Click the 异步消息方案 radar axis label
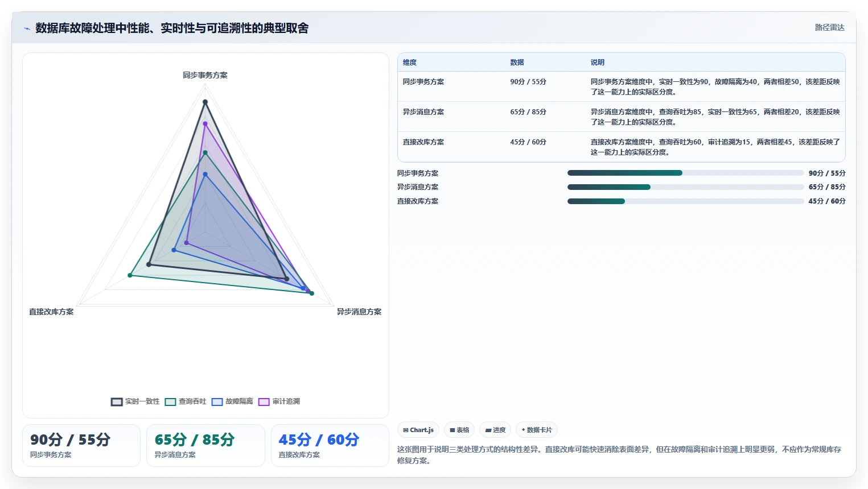This screenshot has width=868, height=489. 359,312
